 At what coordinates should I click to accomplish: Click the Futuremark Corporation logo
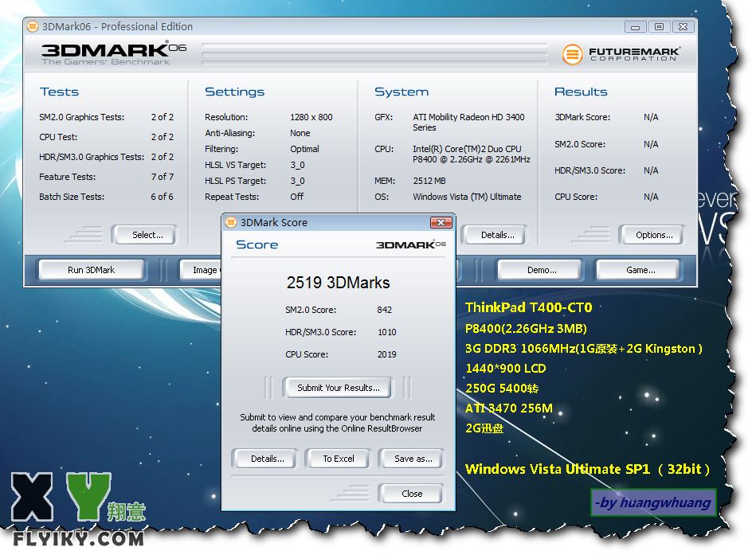point(621,53)
